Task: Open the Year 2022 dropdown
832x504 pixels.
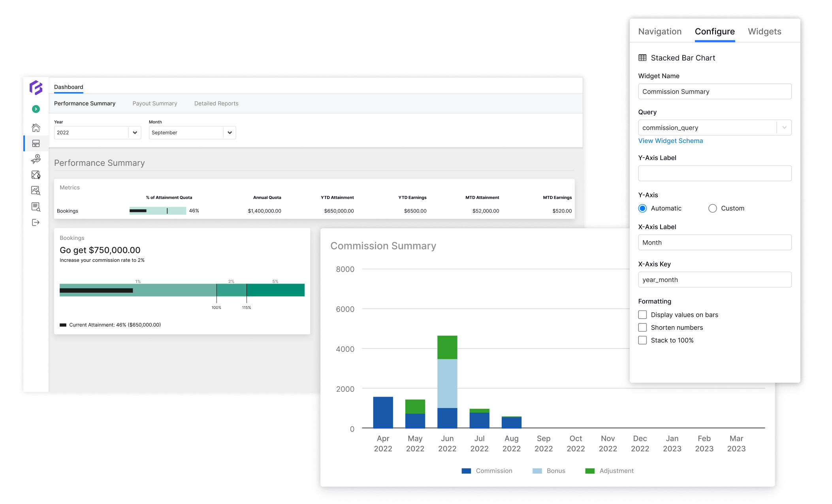Action: [97, 133]
